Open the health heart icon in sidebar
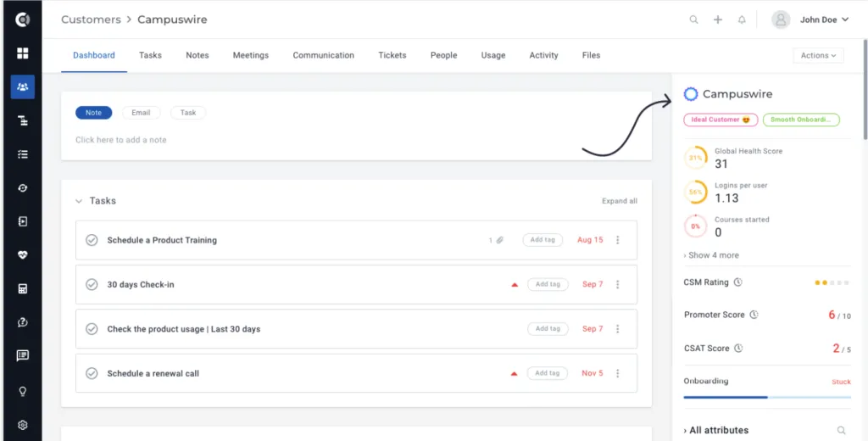The image size is (868, 441). click(23, 255)
